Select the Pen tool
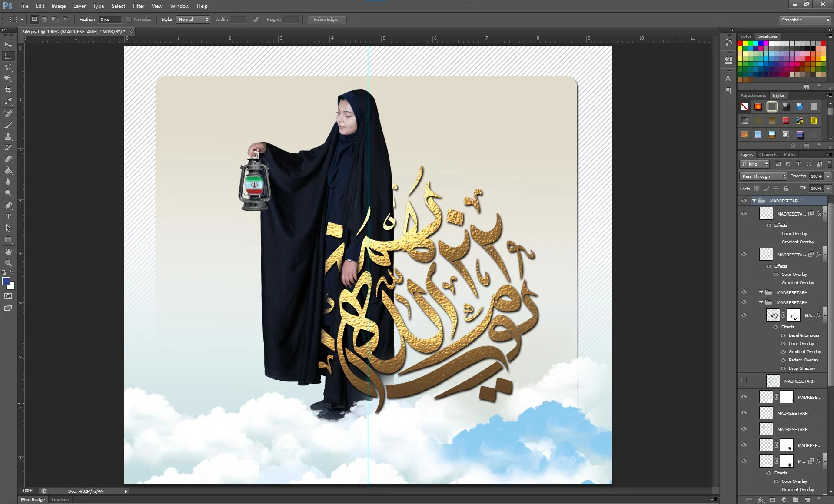Viewport: 834px width, 504px height. (x=8, y=206)
